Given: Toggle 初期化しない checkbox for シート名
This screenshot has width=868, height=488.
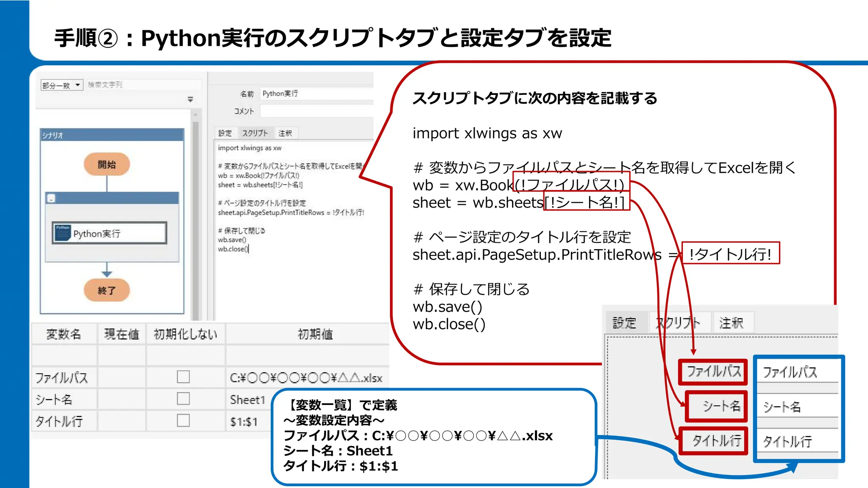Looking at the screenshot, I should (183, 399).
